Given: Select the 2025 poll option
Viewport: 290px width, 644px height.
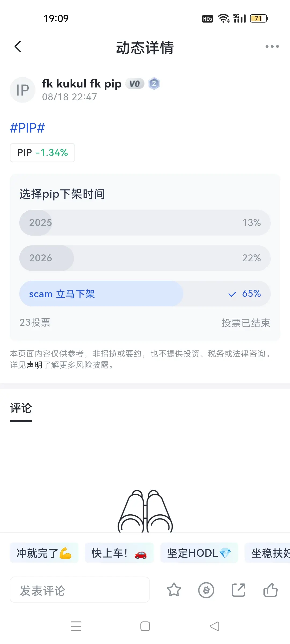Looking at the screenshot, I should tap(145, 223).
